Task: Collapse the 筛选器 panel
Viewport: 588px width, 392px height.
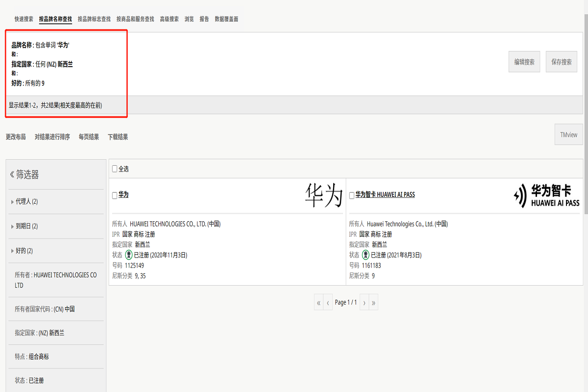Action: pyautogui.click(x=24, y=174)
